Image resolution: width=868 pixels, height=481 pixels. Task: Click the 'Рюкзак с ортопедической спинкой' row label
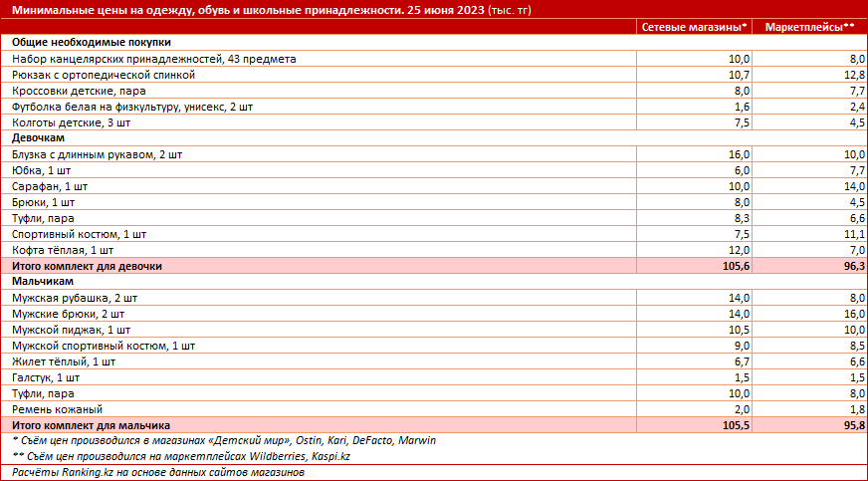click(104, 75)
